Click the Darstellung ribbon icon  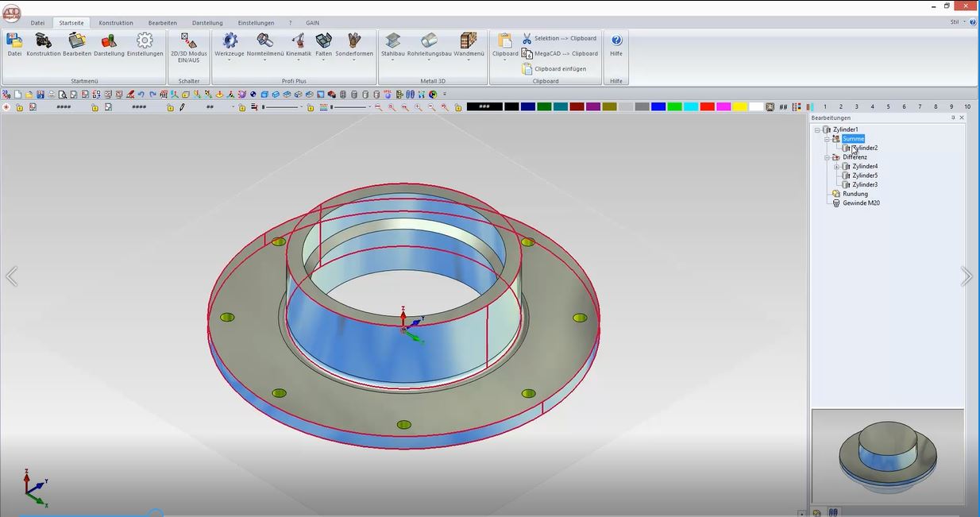pyautogui.click(x=109, y=44)
